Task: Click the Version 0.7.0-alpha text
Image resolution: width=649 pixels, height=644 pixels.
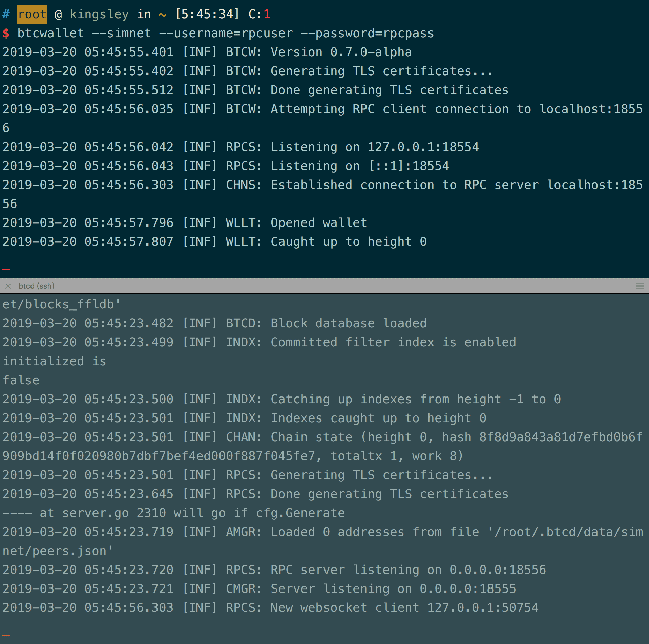Action: tap(341, 52)
